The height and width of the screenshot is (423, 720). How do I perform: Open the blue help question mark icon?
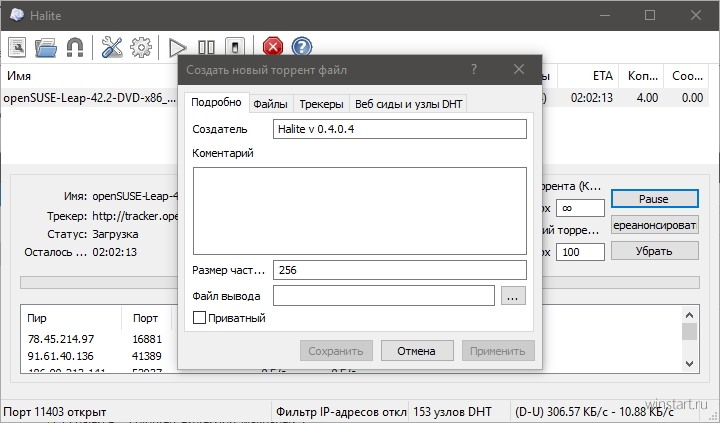click(302, 46)
